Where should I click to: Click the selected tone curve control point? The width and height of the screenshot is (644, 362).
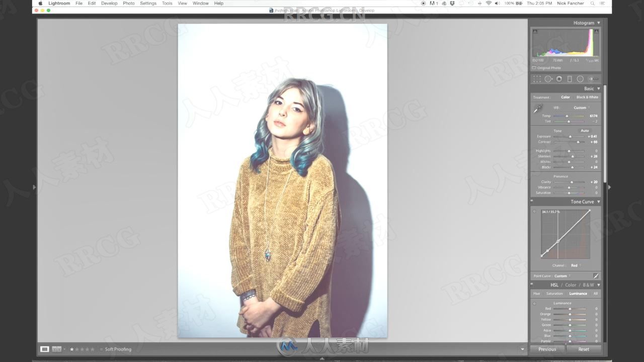tap(558, 241)
